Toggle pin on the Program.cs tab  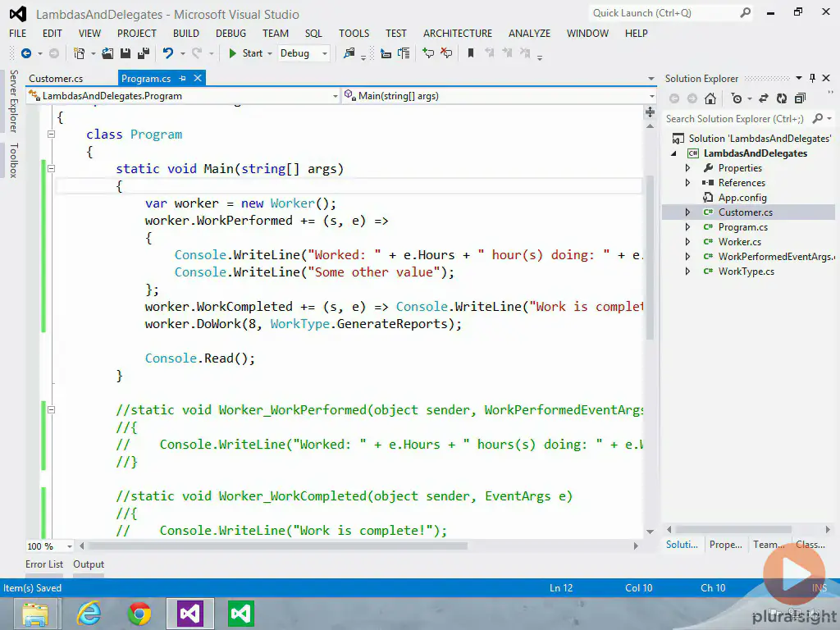183,78
